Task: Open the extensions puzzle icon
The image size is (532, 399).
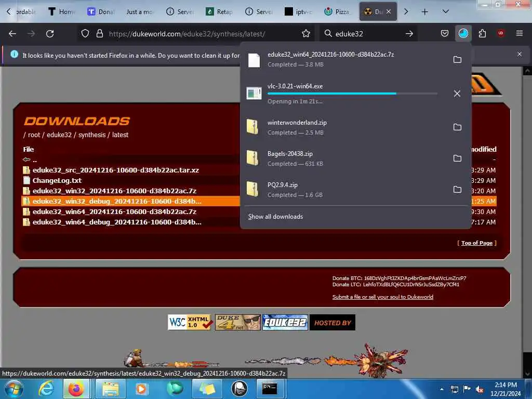Action: 482,34
